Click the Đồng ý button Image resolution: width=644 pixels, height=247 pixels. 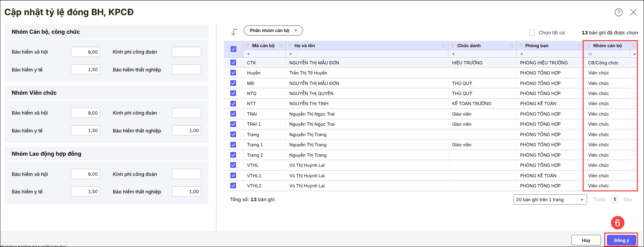(621, 240)
